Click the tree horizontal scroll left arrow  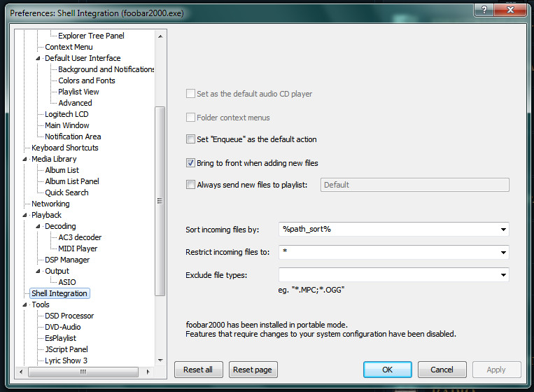click(21, 372)
